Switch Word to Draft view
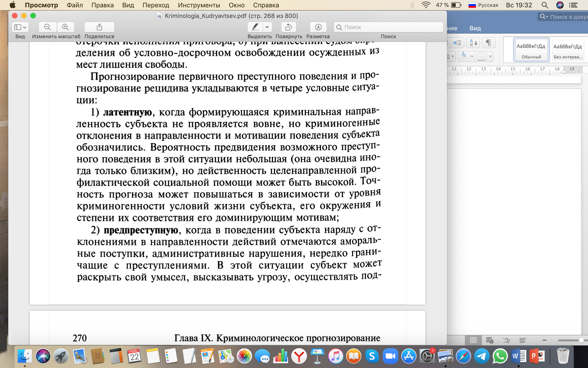Screen dimensions: 588x368 click(523, 340)
